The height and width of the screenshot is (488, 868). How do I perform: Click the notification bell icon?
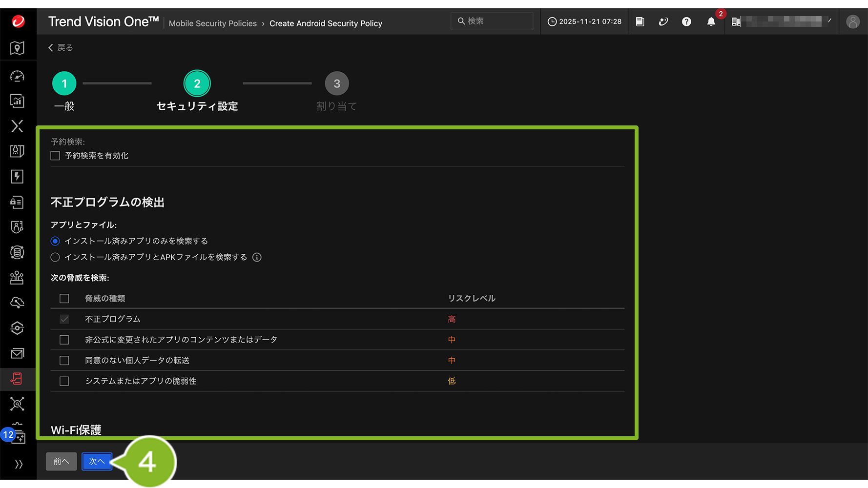[x=711, y=21]
